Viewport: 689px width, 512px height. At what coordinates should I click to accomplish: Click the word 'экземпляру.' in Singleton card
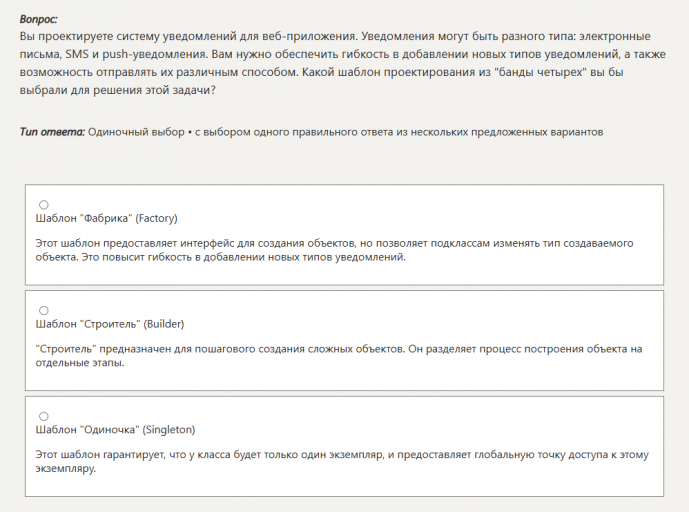coord(65,469)
